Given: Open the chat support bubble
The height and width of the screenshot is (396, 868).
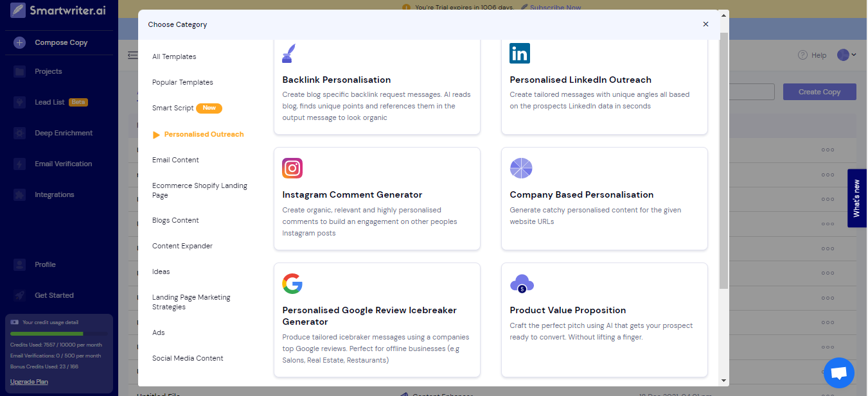Looking at the screenshot, I should pos(838,373).
